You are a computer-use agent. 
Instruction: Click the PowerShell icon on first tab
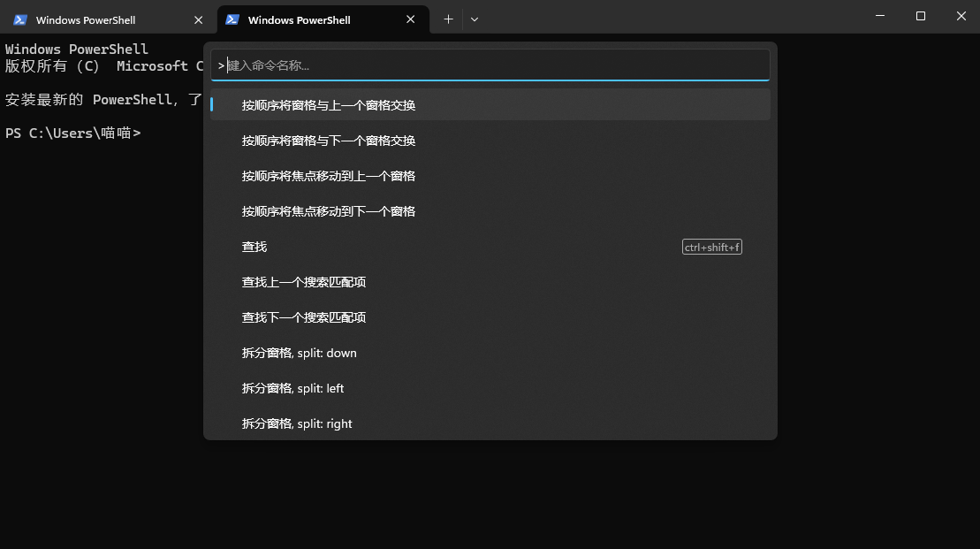(20, 19)
